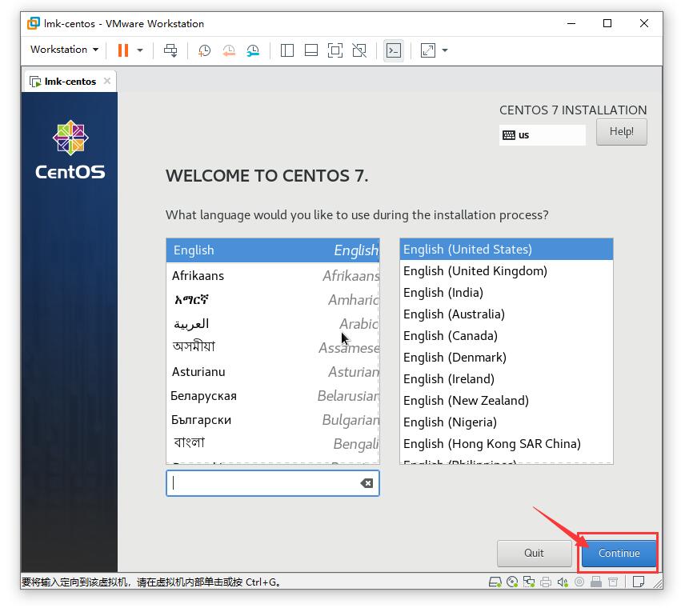Enter full screen mode

tap(335, 50)
